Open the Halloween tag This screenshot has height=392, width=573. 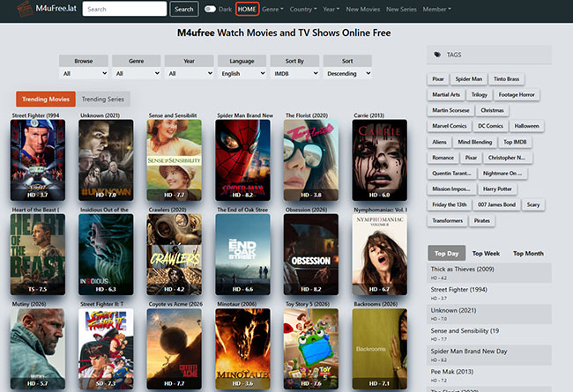[x=526, y=126]
